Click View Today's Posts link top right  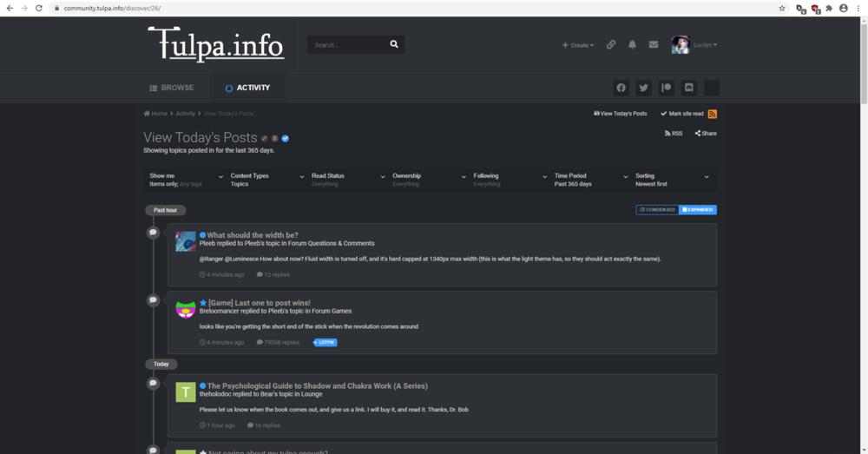(620, 114)
